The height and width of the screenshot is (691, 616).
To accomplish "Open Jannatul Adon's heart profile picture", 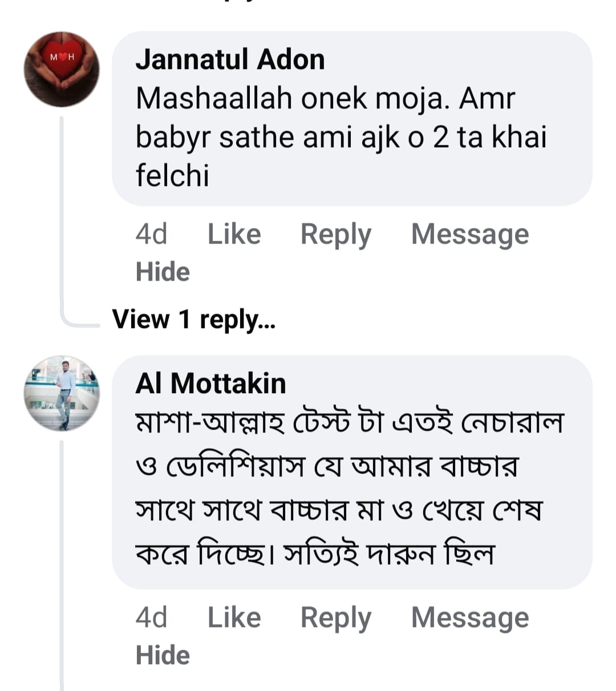I will pos(62,69).
